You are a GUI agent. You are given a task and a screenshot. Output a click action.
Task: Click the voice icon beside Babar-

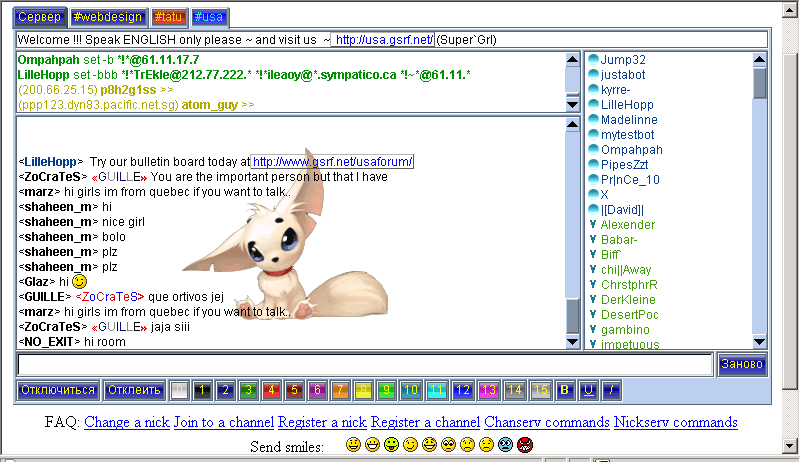click(593, 239)
